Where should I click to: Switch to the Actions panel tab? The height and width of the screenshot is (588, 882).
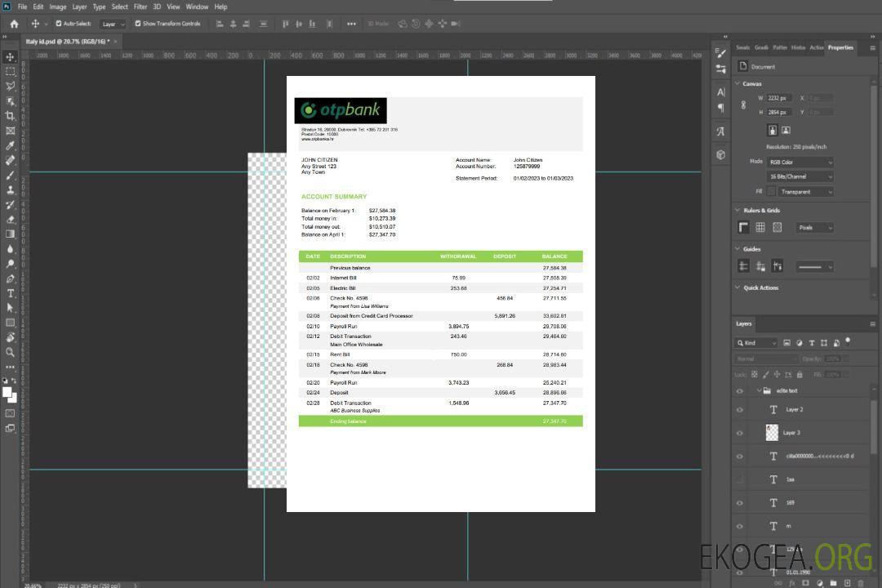(816, 48)
